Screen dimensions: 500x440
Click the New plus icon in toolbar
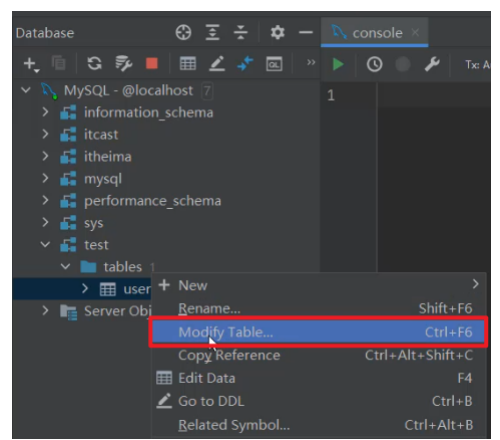pos(31,64)
